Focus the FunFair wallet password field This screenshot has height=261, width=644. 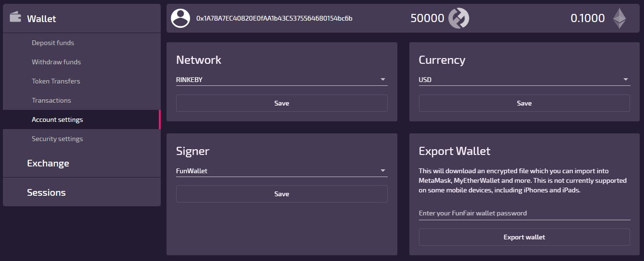524,213
